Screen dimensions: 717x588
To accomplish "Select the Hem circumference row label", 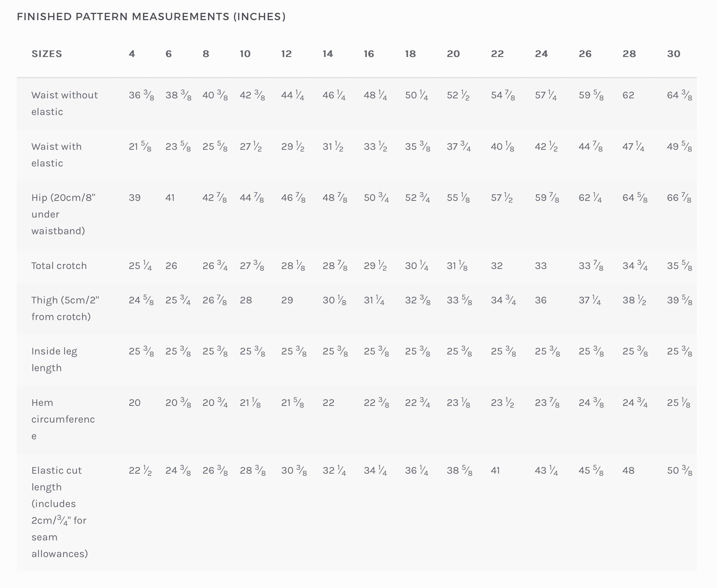I will click(63, 419).
